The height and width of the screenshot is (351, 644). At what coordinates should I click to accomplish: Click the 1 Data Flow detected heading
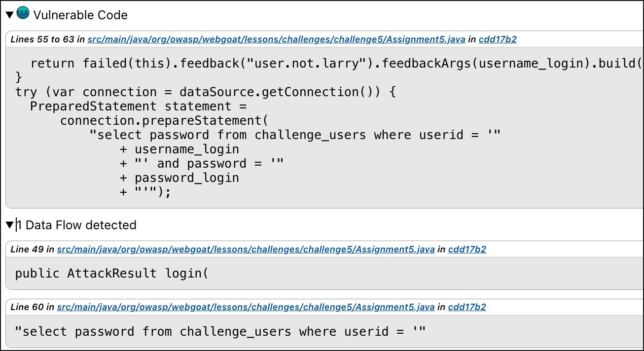click(76, 225)
